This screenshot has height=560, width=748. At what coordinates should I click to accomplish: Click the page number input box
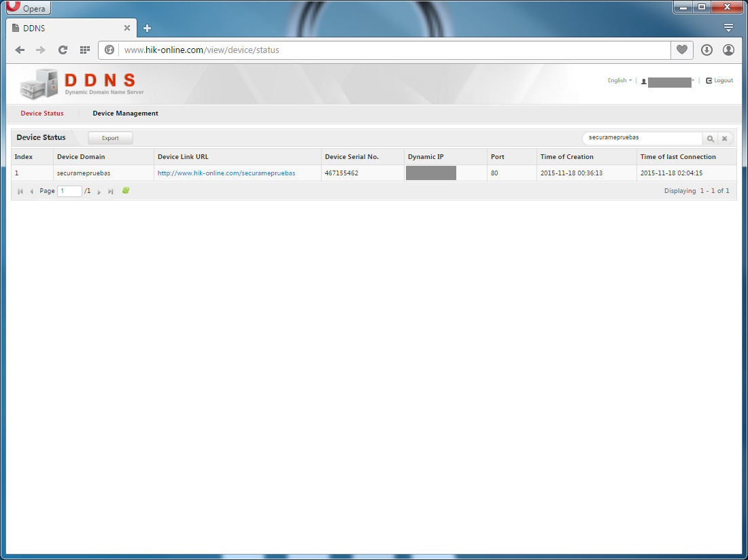[x=69, y=191]
